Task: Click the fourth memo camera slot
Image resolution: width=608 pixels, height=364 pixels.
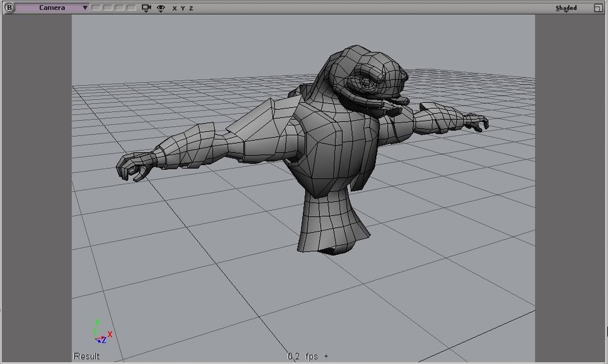Action: (131, 7)
